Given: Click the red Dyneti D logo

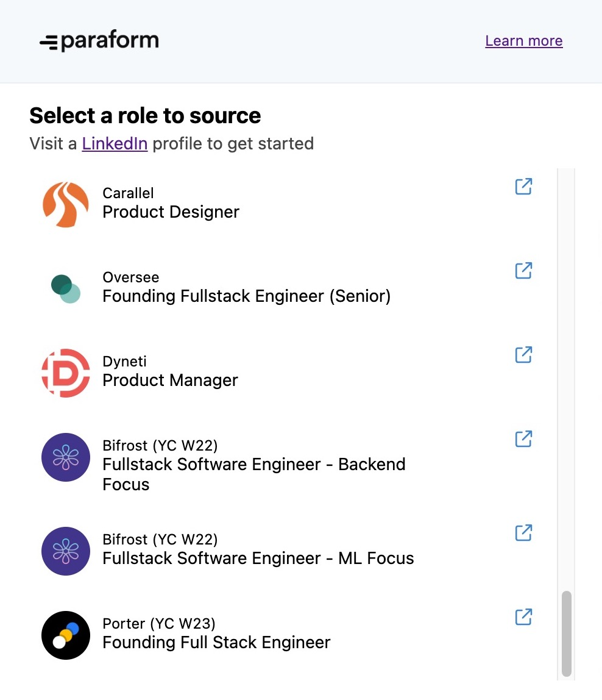Looking at the screenshot, I should click(66, 373).
